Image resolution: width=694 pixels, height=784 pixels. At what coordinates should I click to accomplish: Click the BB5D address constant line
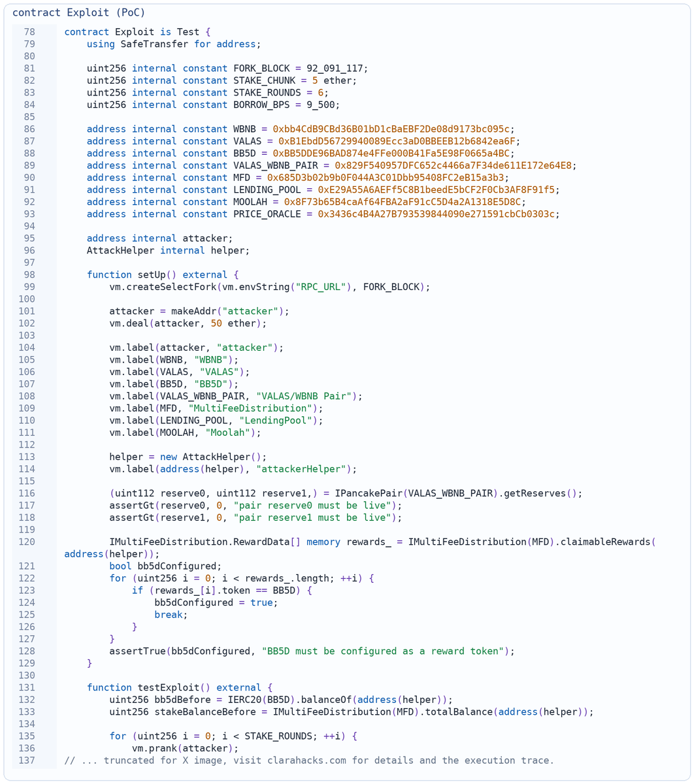pos(301,154)
